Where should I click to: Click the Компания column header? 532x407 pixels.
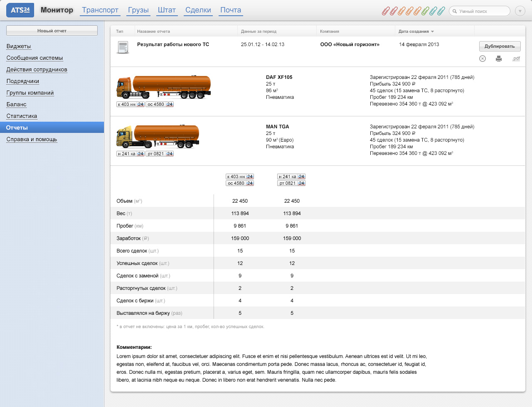[x=330, y=31]
